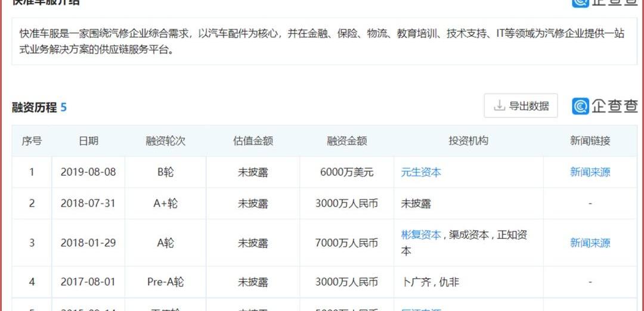Click the 企查查 logo beside 导出数据
The height and width of the screenshot is (311, 644).
(x=605, y=106)
